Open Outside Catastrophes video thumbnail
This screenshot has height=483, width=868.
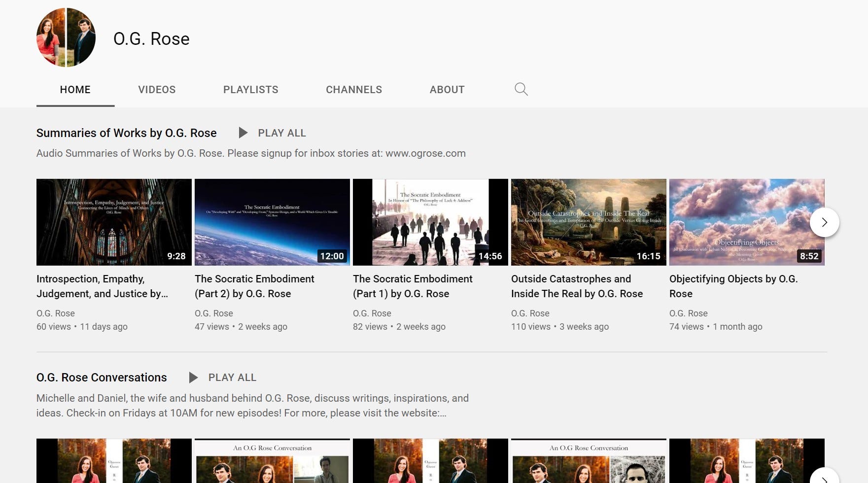589,222
